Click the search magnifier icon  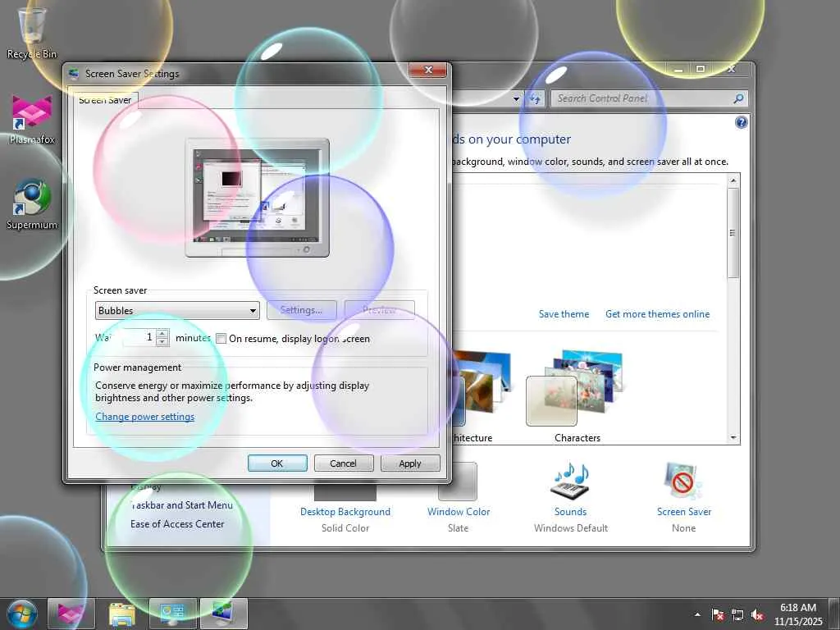(x=739, y=98)
